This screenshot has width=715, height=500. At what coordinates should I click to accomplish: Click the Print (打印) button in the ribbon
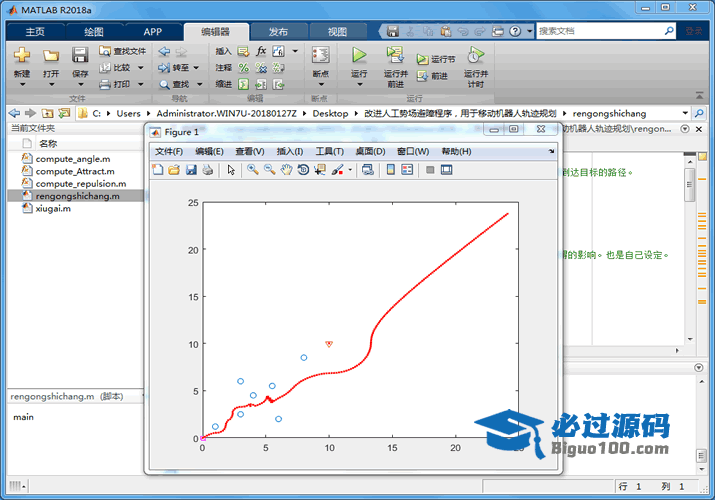click(115, 84)
